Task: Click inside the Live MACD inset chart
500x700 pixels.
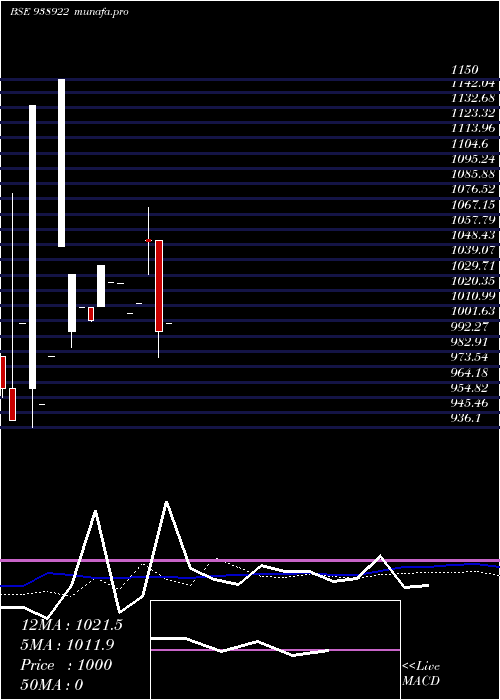Action: (x=275, y=650)
